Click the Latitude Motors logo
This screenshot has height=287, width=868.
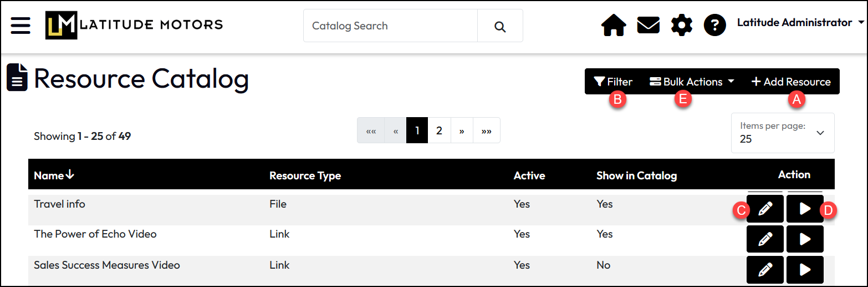(134, 26)
